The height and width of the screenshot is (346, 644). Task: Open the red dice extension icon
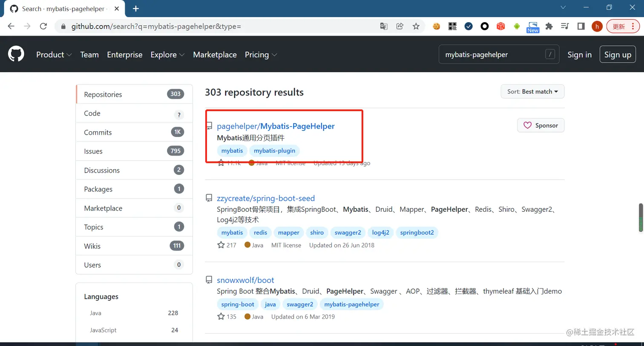[x=501, y=26]
